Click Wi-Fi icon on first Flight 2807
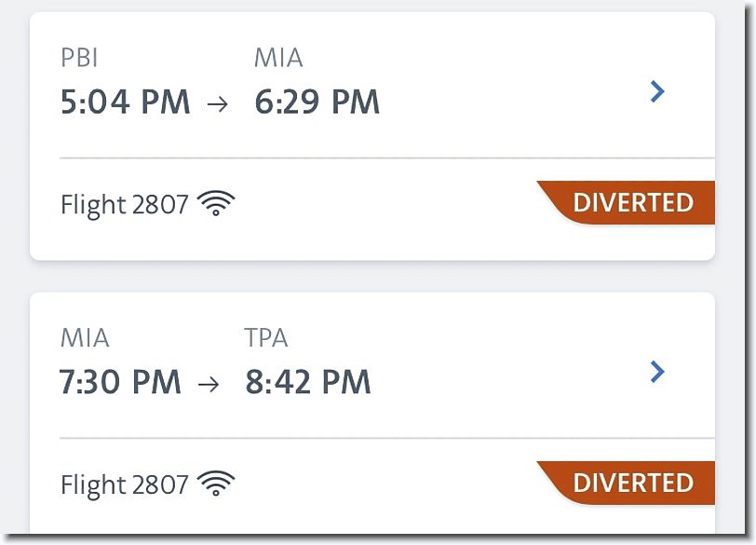756x545 pixels. pos(216,203)
